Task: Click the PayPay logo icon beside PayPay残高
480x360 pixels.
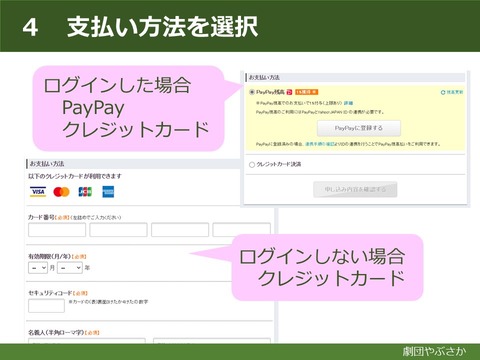Action: pos(289,92)
